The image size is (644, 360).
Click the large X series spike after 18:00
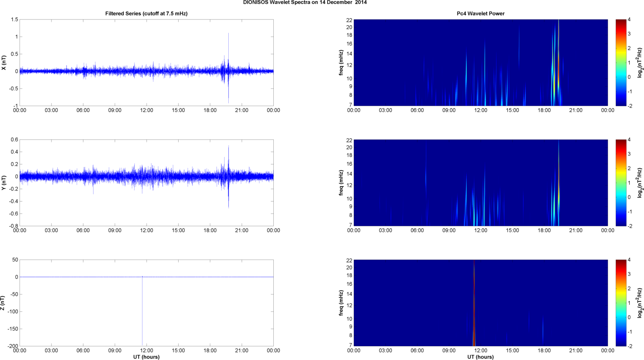228,67
